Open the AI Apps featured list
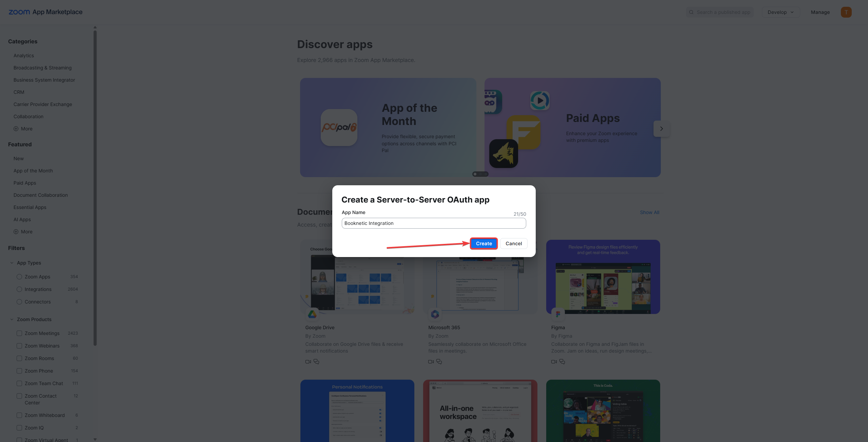Screen dimensions: 868x442 coord(22,219)
